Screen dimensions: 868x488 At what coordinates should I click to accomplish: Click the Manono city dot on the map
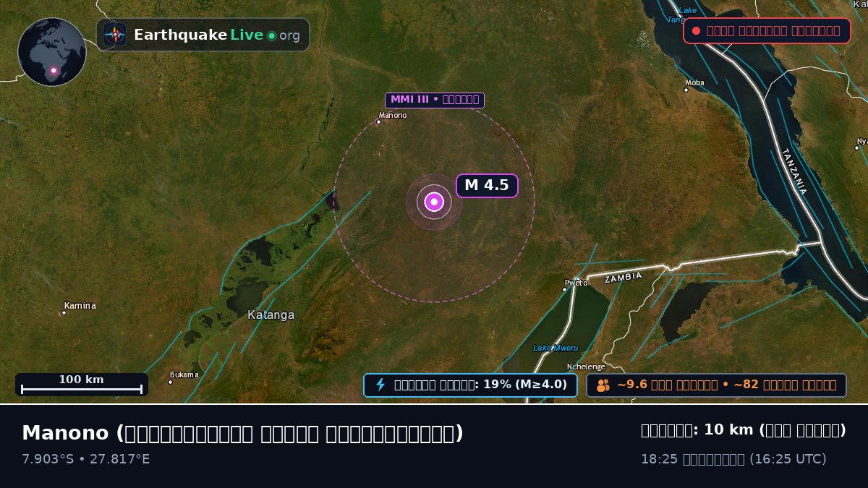(x=378, y=121)
